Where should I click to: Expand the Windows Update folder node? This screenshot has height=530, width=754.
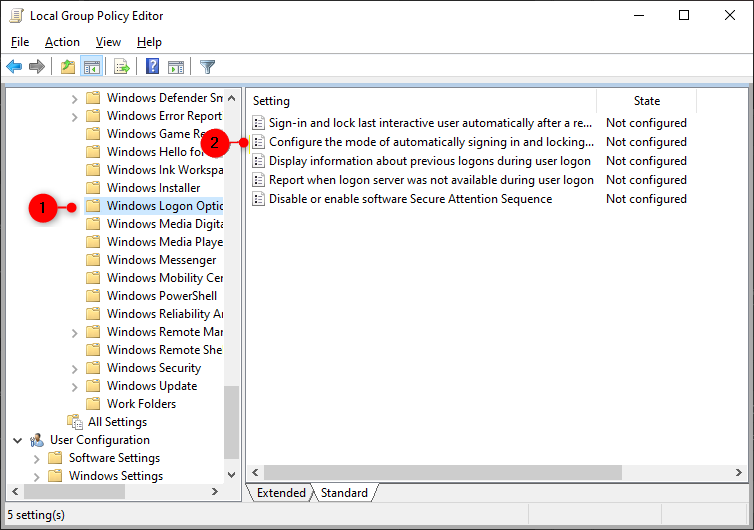click(75, 386)
